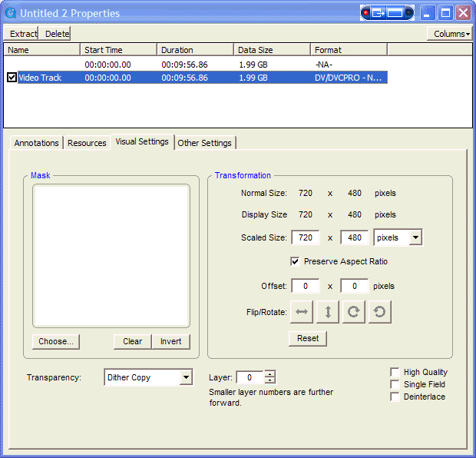Rotate the video counterclockwise

pyautogui.click(x=379, y=312)
